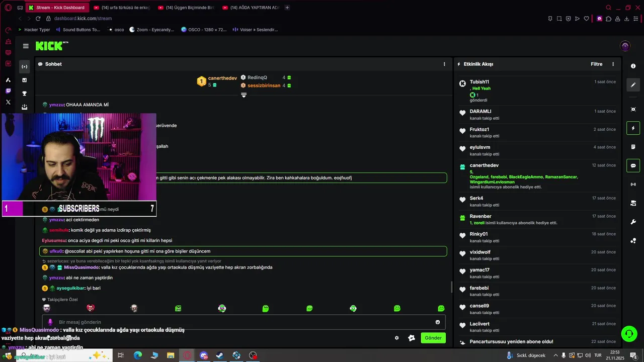The image size is (644, 362).
Task: Click the dashboard.kick.com/stream address bar
Action: coord(83,19)
